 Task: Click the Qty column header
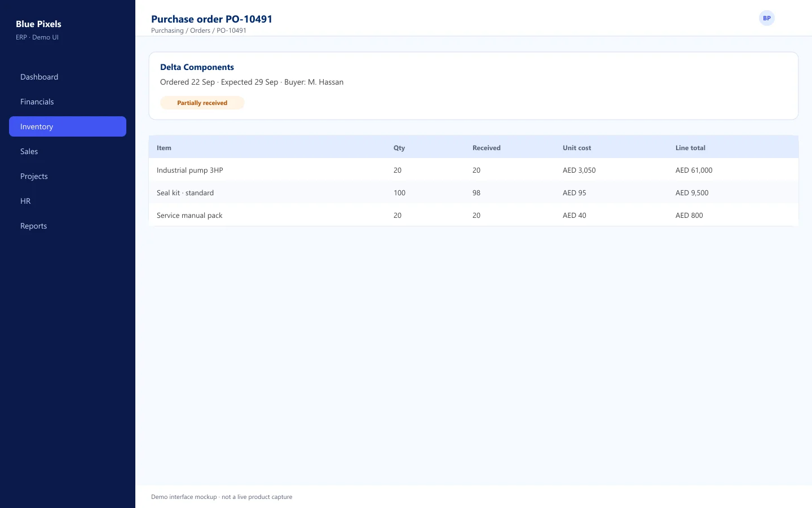click(399, 148)
